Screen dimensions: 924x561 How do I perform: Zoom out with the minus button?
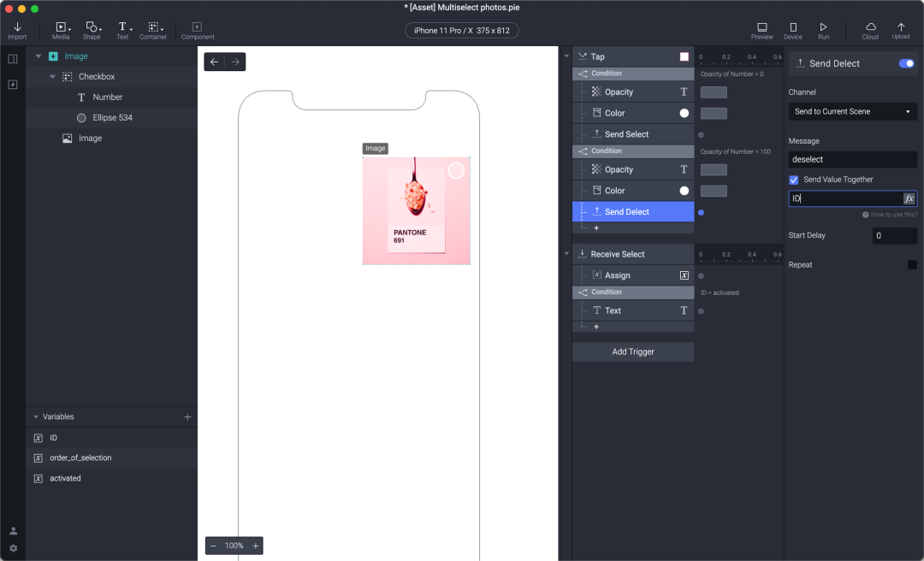coord(213,546)
